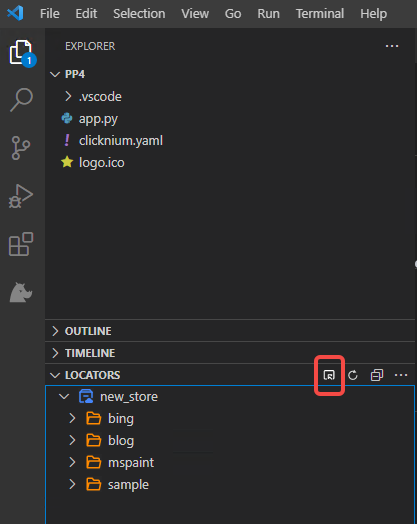Image resolution: width=417 pixels, height=524 pixels.
Task: Open the Source Control view
Action: (x=21, y=148)
